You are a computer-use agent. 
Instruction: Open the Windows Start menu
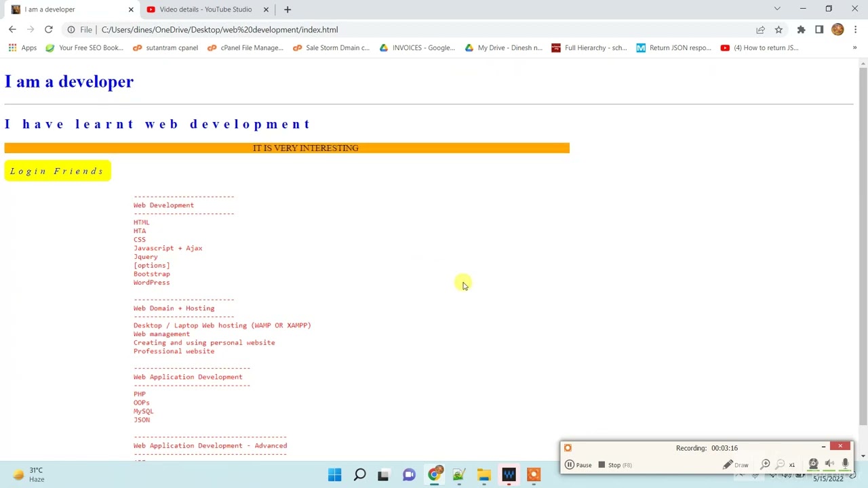[335, 475]
